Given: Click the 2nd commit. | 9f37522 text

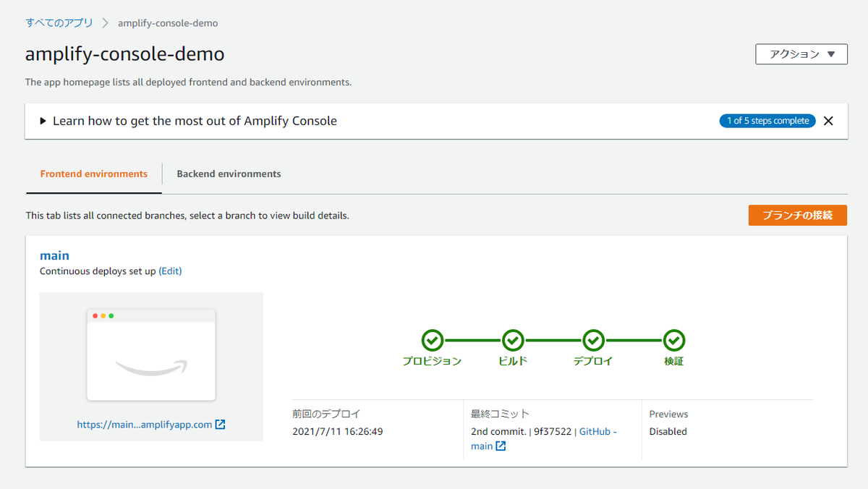Looking at the screenshot, I should pyautogui.click(x=522, y=431).
